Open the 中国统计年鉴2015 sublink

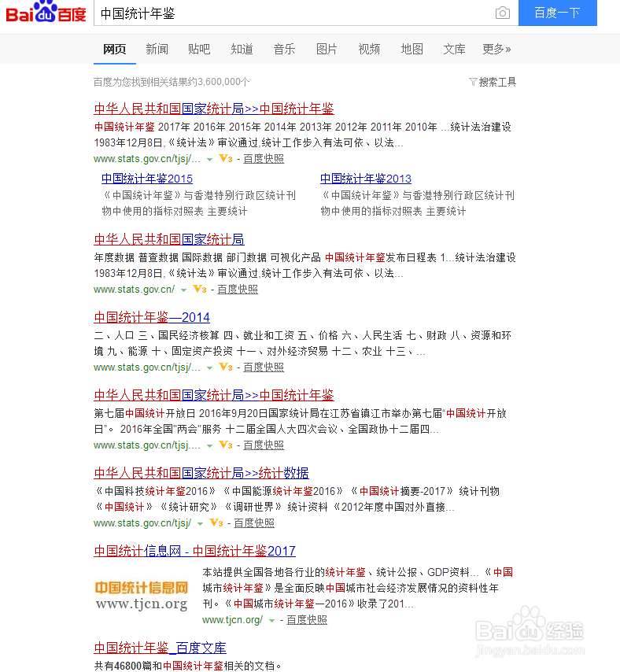(147, 179)
